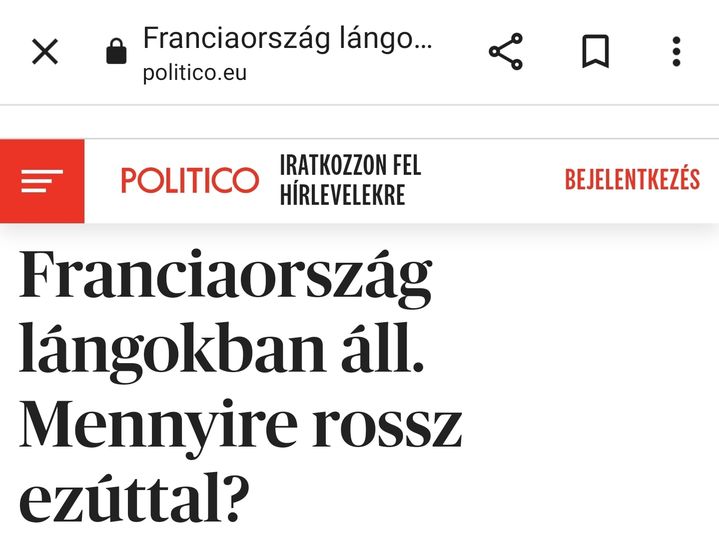Click the BEJELENTKEZÉS login link

(x=632, y=180)
